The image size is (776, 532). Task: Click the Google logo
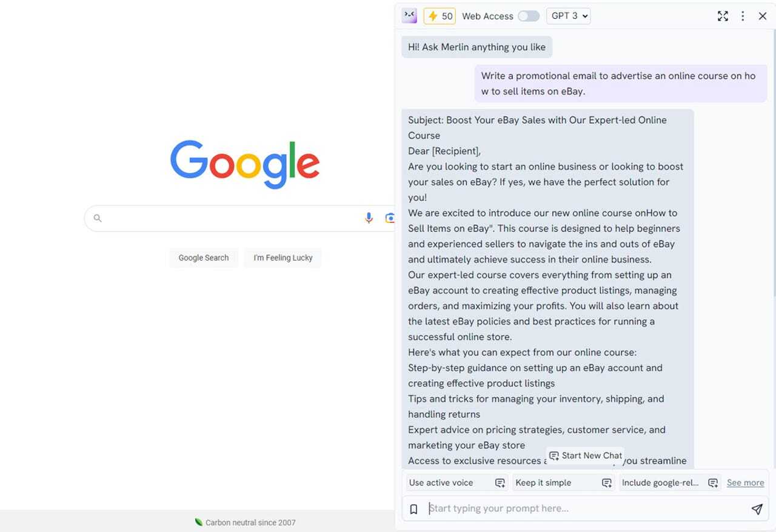point(245,164)
